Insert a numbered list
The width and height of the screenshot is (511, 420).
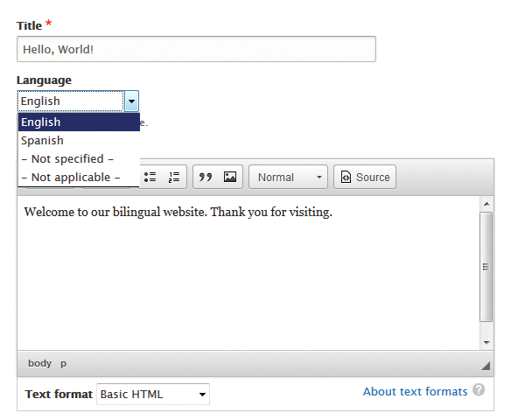[x=174, y=177]
